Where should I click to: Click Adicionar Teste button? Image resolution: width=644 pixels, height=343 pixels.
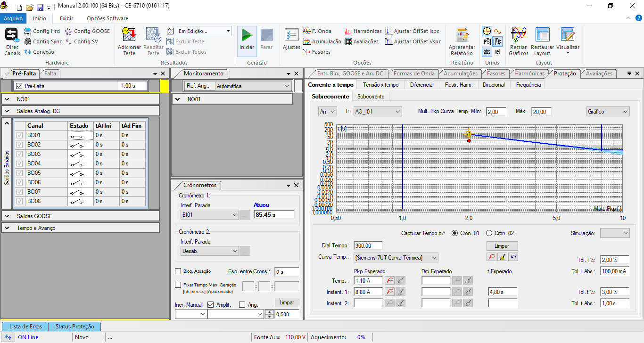[129, 41]
